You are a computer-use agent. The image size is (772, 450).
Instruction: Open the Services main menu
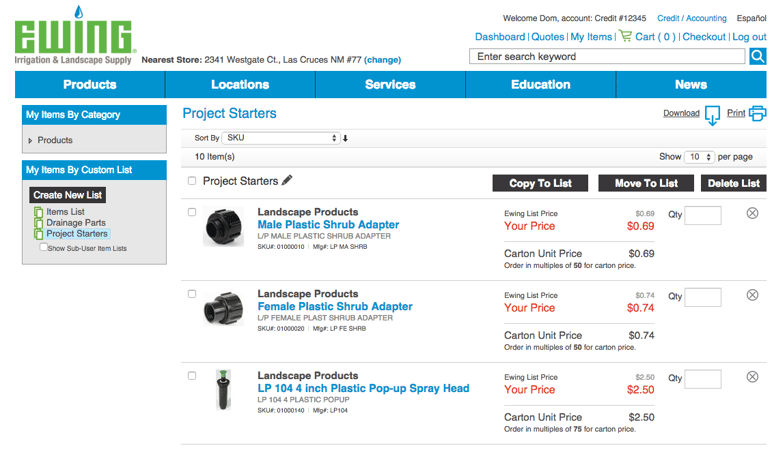click(x=390, y=84)
